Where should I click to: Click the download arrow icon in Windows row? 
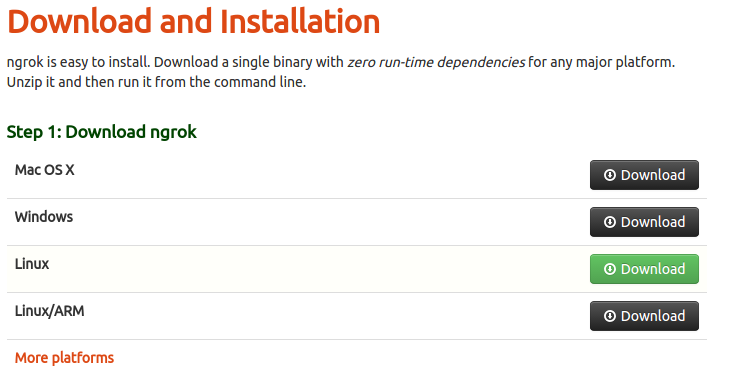(610, 222)
